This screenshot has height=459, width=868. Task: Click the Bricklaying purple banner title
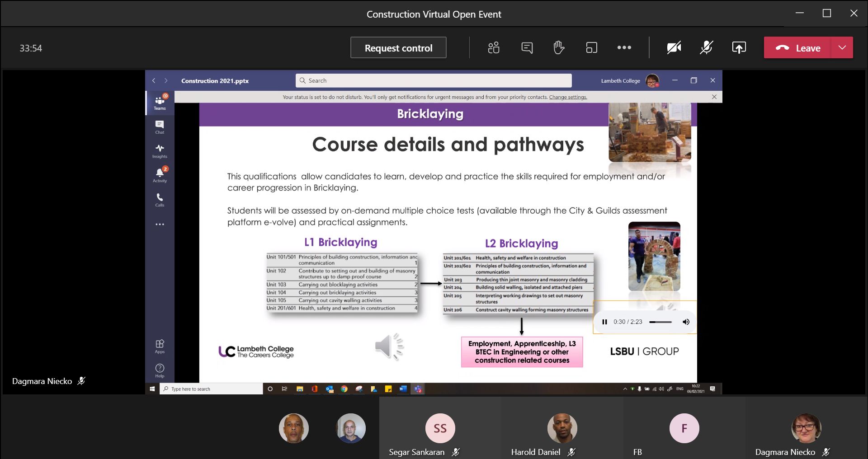[x=430, y=114]
